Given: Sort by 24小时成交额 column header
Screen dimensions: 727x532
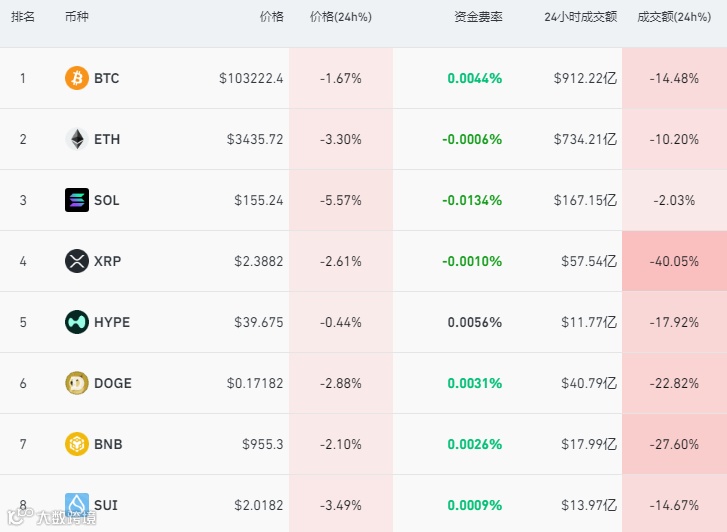Looking at the screenshot, I should (580, 17).
